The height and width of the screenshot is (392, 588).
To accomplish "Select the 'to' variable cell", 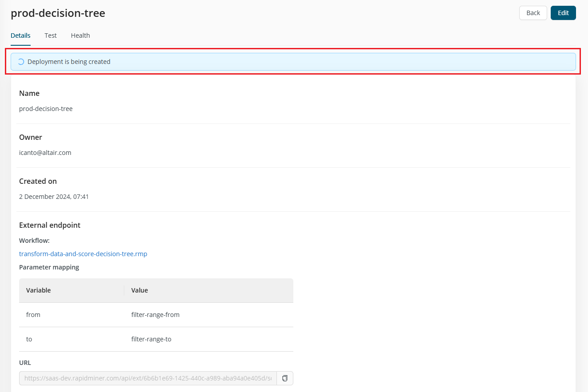I will [71, 339].
